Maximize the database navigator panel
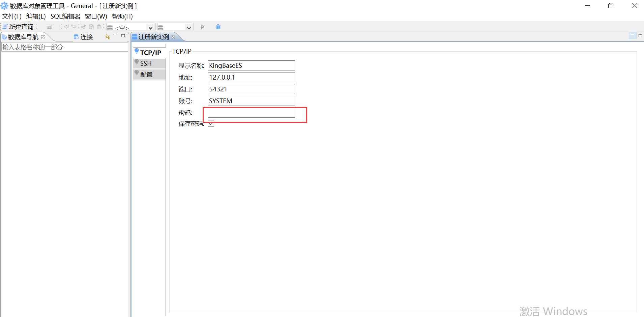This screenshot has height=317, width=644. (x=123, y=35)
